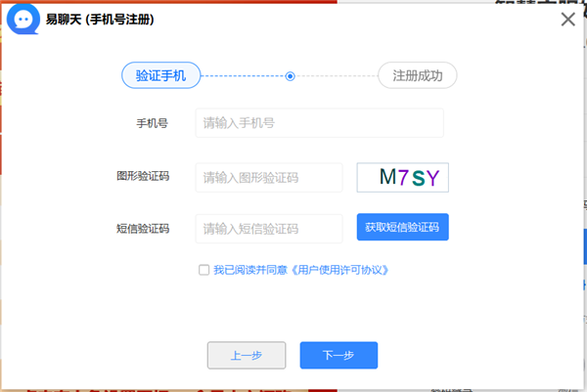This screenshot has width=587, height=392.
Task: Focus the 请输入短信验证码 input field
Action: pyautogui.click(x=269, y=229)
